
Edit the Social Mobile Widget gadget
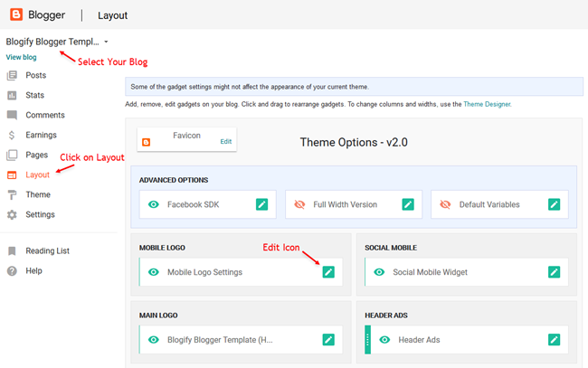(554, 272)
